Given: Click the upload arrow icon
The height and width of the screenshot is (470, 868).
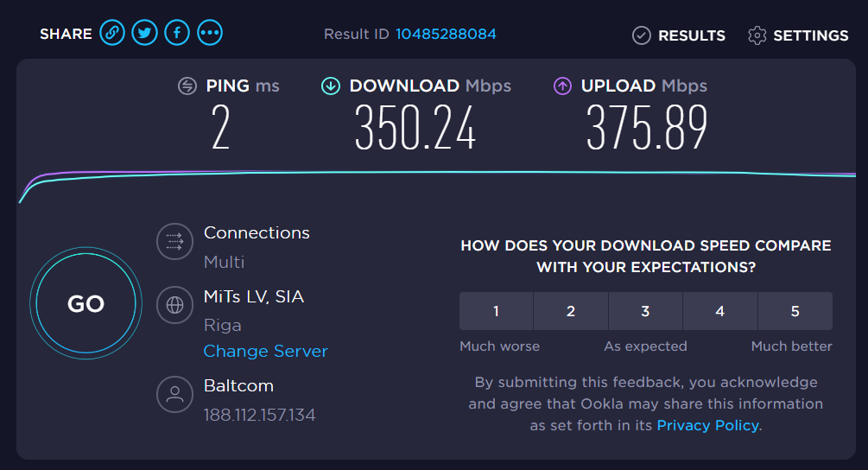Looking at the screenshot, I should [x=562, y=86].
